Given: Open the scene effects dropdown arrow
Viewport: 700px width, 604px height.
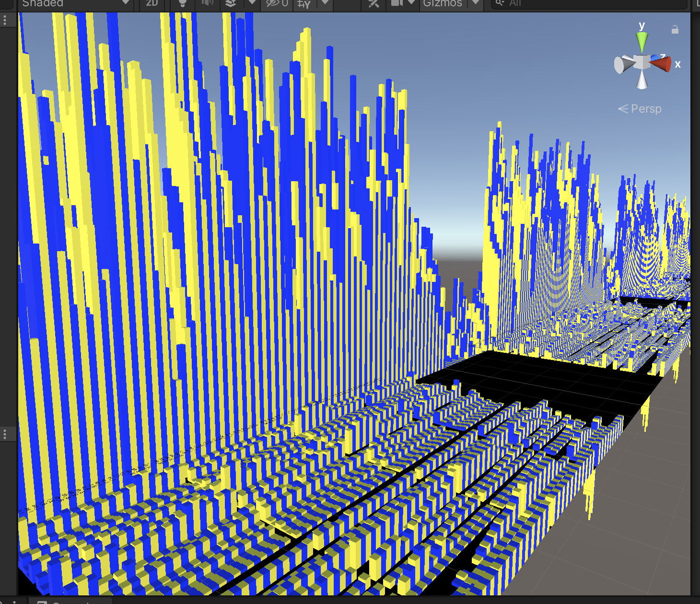Looking at the screenshot, I should pyautogui.click(x=252, y=3).
